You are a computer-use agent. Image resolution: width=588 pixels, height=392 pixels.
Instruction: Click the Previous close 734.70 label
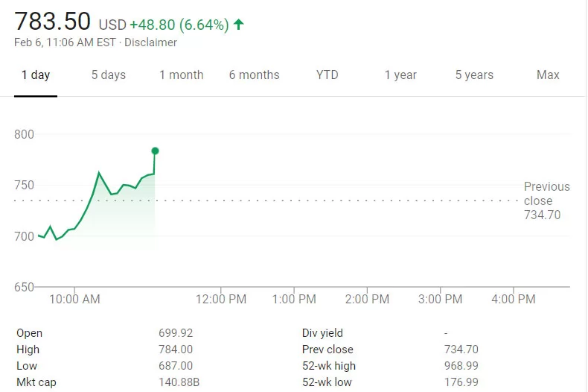[x=546, y=200]
